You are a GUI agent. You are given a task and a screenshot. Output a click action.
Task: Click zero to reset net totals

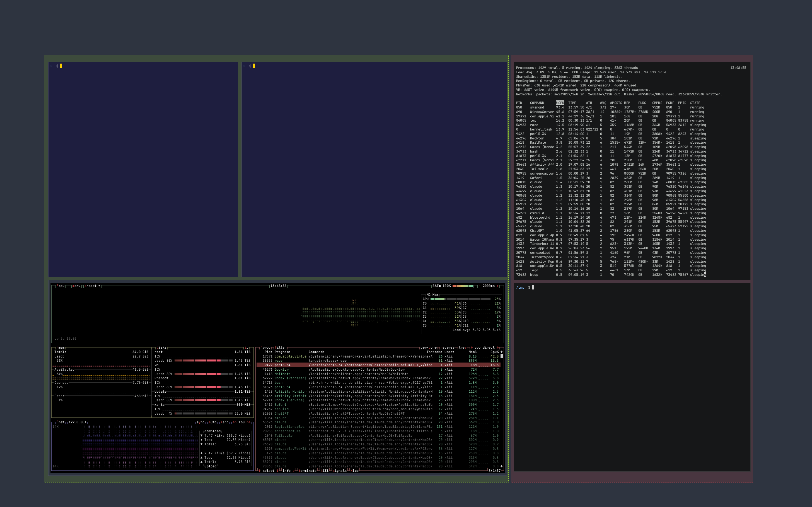pos(224,422)
